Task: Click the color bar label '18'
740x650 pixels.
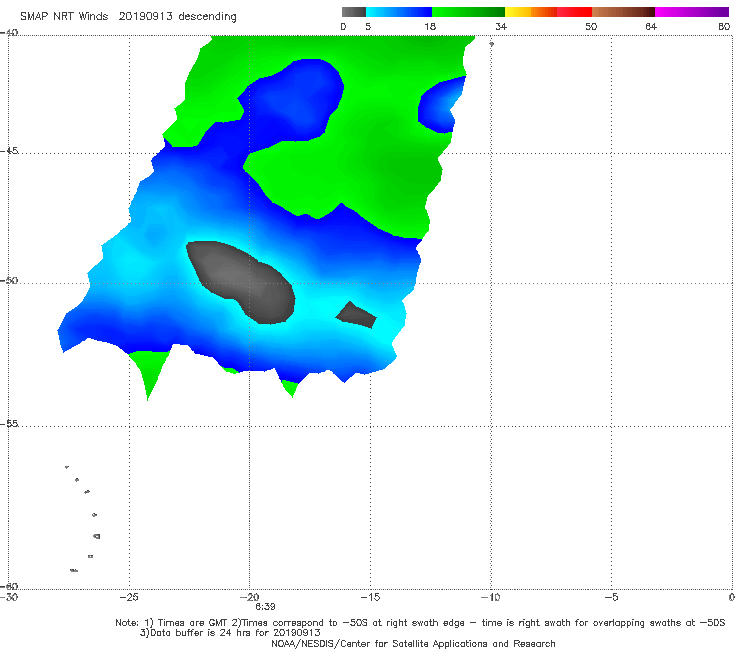Action: pos(430,27)
